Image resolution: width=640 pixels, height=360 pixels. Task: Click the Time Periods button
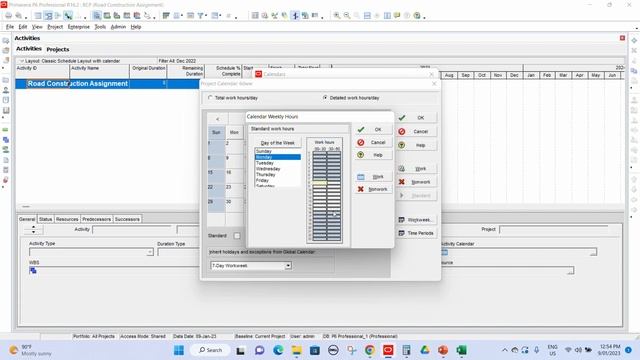pos(416,233)
